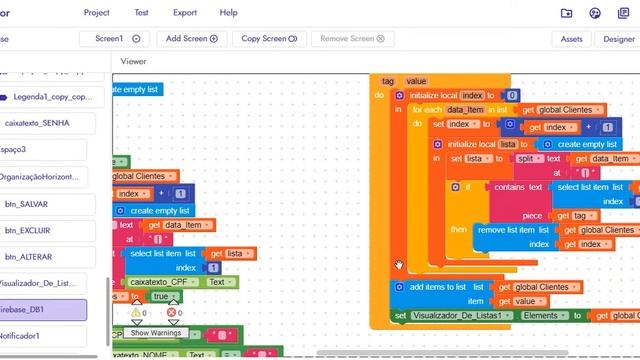Select Firebase_DB1 in the component tree

43,309
